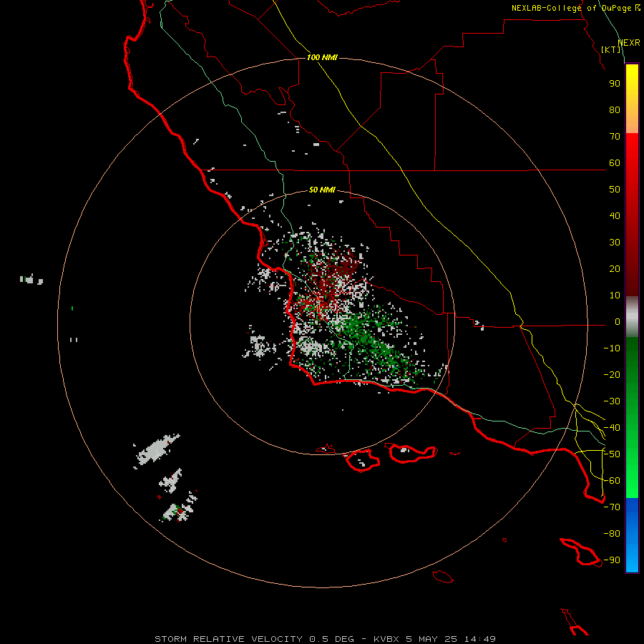Click the 0 value on the velocity scale
The width and height of the screenshot is (644, 644).
618,322
